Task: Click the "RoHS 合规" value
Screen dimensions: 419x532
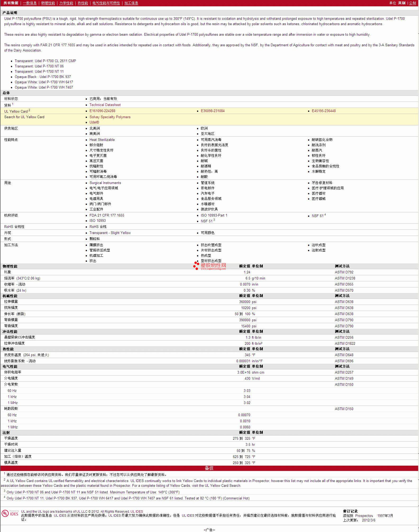Action: point(98,227)
